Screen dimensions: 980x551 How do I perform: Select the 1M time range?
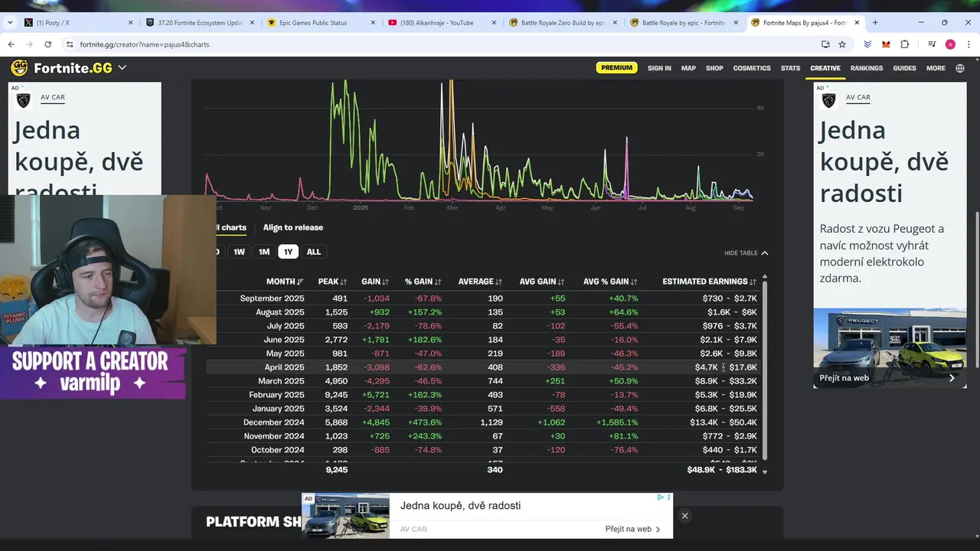[264, 252]
